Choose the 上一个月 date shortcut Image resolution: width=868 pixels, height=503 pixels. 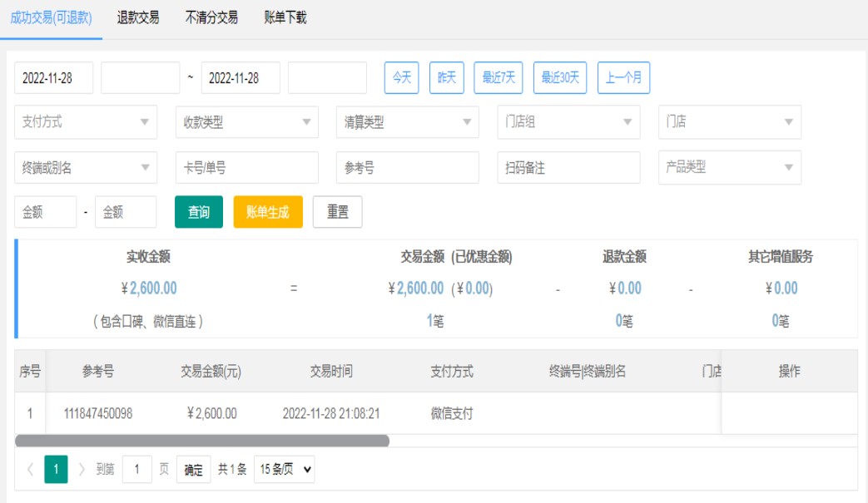[623, 78]
